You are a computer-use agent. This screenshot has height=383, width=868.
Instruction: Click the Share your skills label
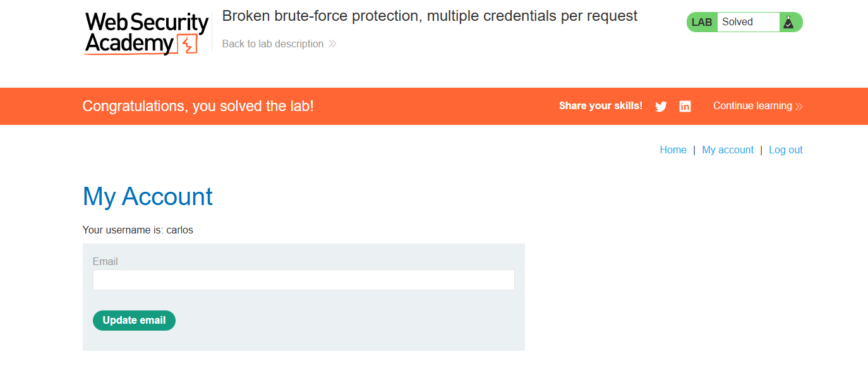pyautogui.click(x=600, y=106)
